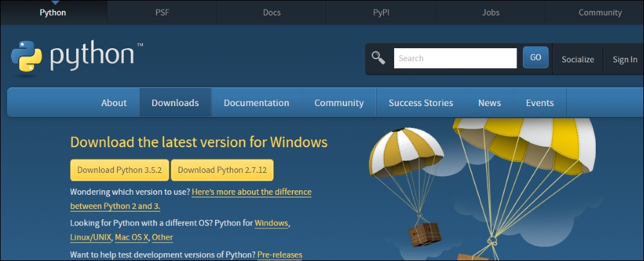Screen dimensions: 644x261
Task: Click the 'Download the latest version for Windows' heading
Action: tap(199, 142)
